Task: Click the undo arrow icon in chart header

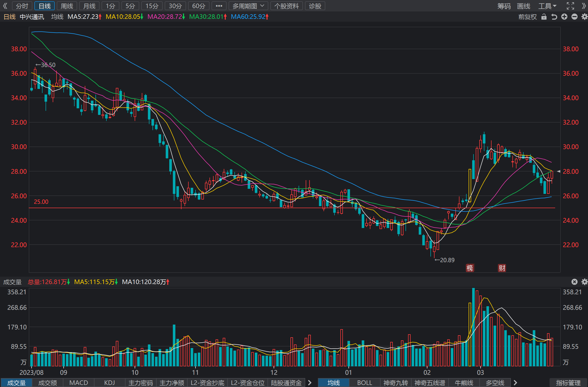Action: tap(554, 17)
